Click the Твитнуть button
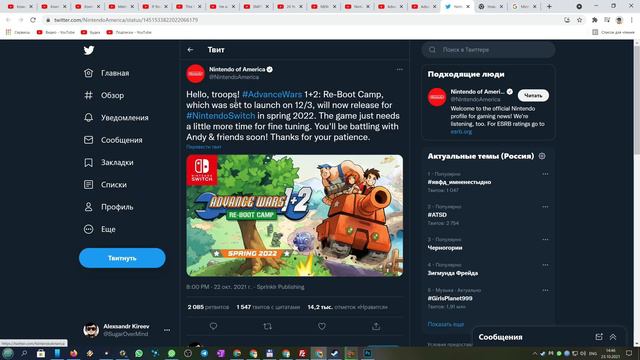Viewport: 640px width, 360px height. 122,258
